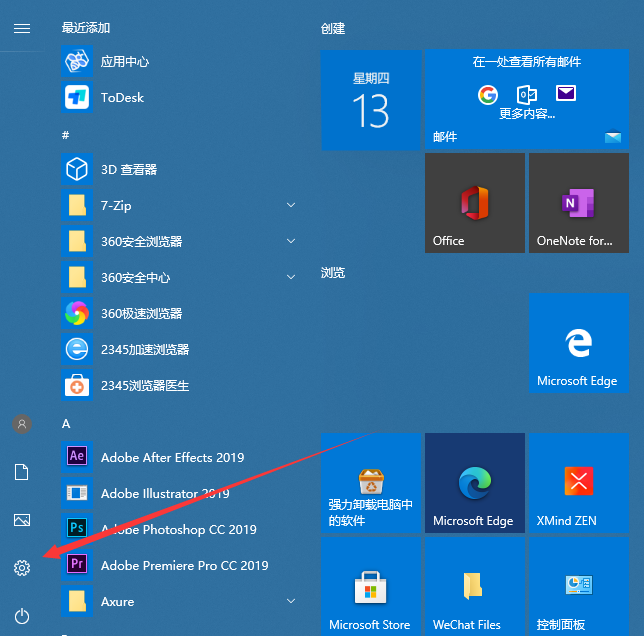Viewport: 644px width, 636px height.
Task: Launch 应用中心 app icon
Action: (x=77, y=62)
